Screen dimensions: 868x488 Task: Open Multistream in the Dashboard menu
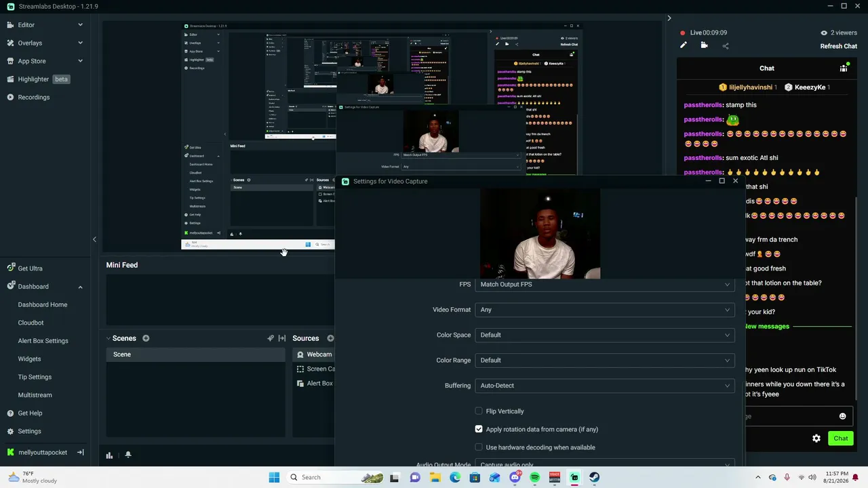pyautogui.click(x=35, y=395)
